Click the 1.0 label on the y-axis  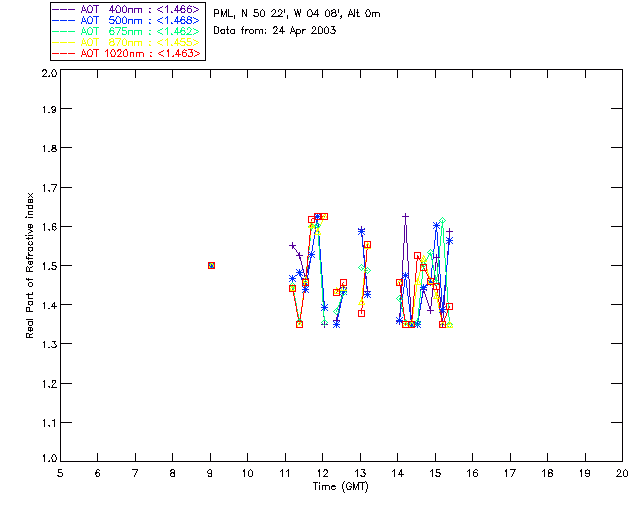click(47, 461)
